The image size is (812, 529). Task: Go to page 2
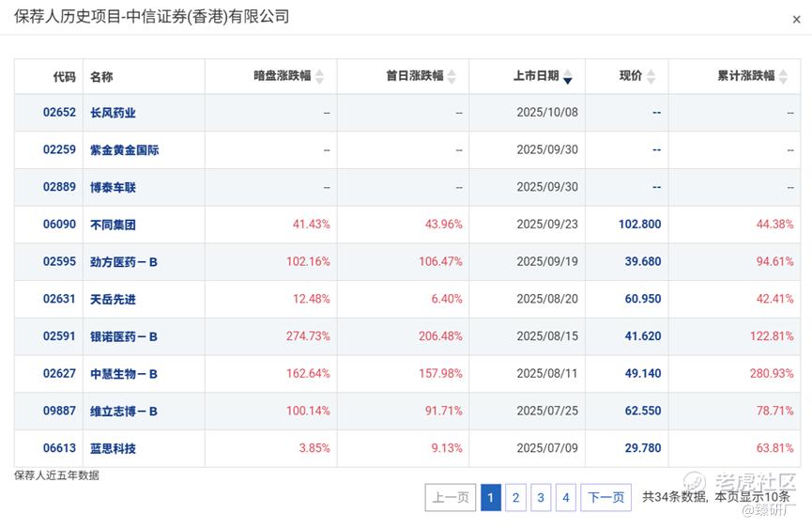click(515, 497)
